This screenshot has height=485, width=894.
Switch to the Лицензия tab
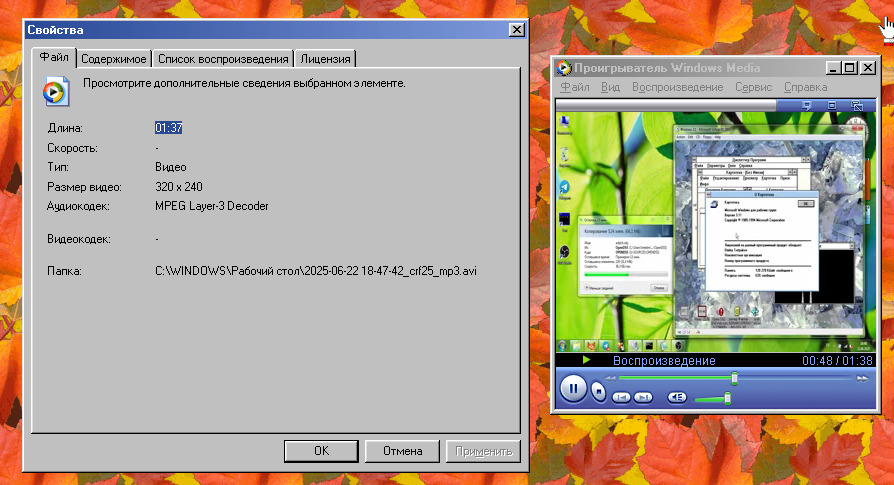[326, 59]
